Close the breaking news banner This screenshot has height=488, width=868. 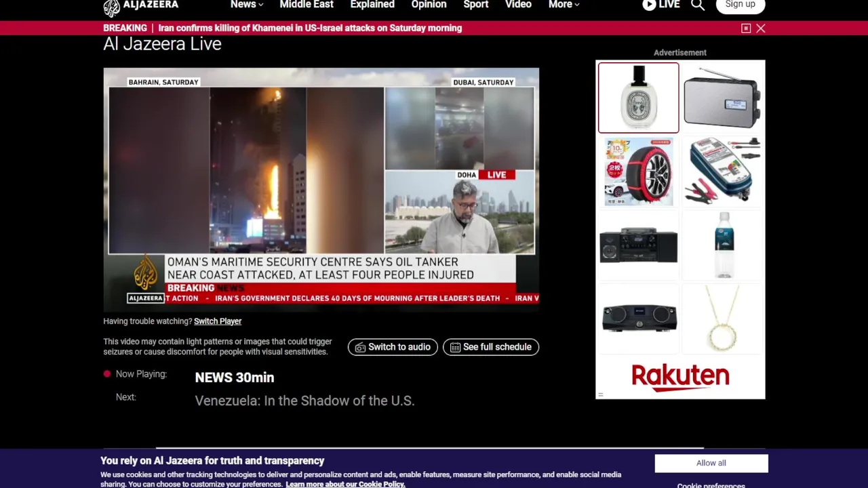click(761, 28)
